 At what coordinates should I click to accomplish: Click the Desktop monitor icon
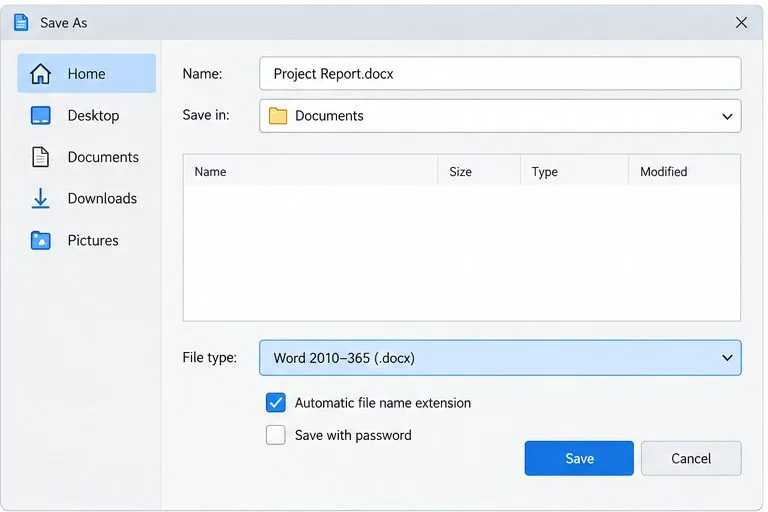(40, 116)
